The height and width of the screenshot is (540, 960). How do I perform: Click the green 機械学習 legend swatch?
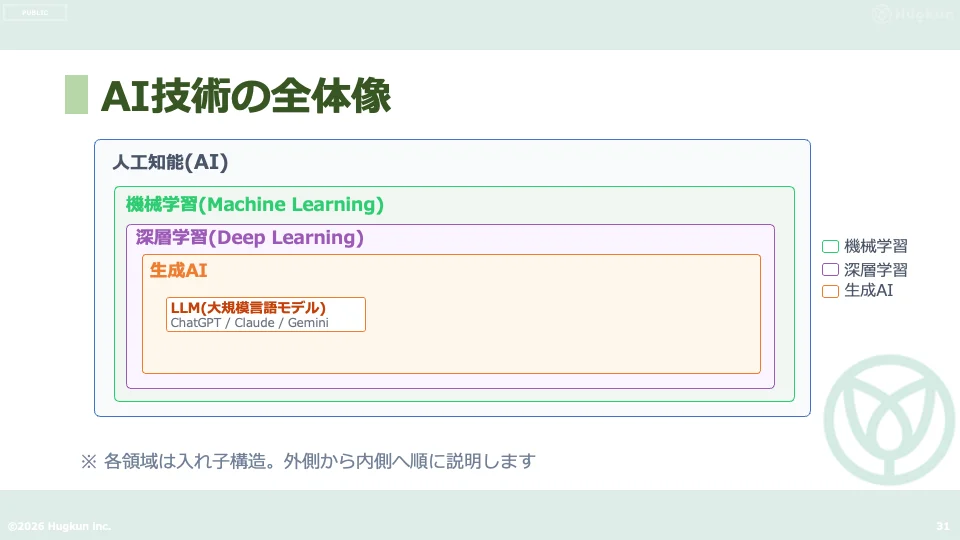[x=830, y=247]
